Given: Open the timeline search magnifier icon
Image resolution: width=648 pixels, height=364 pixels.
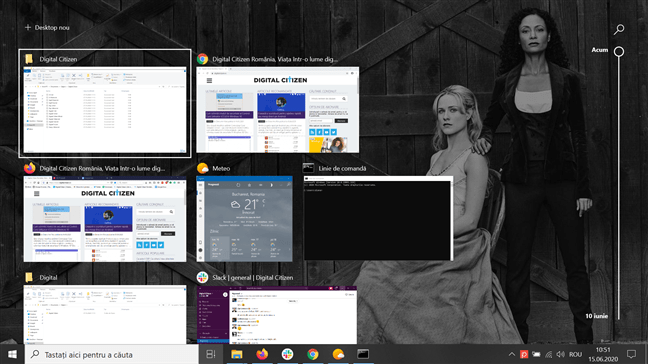Looking at the screenshot, I should (619, 29).
